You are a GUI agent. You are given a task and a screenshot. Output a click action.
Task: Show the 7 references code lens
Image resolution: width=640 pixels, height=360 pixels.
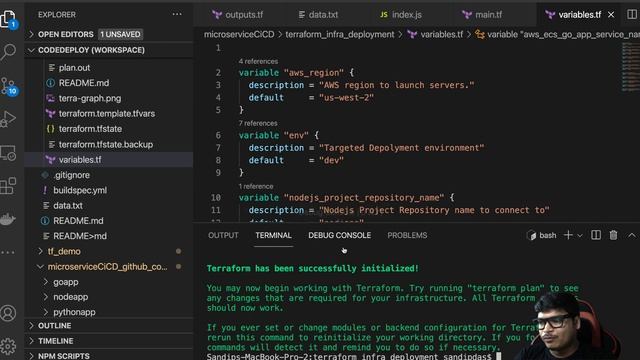click(x=258, y=123)
